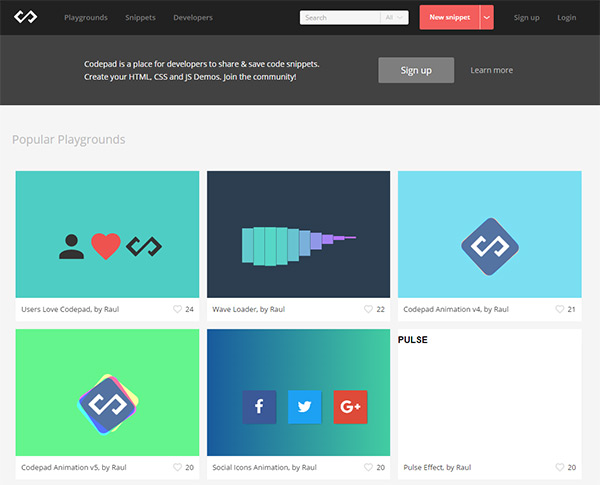This screenshot has width=600, height=485.
Task: Click heart icon for Pulse Effect
Action: point(560,467)
